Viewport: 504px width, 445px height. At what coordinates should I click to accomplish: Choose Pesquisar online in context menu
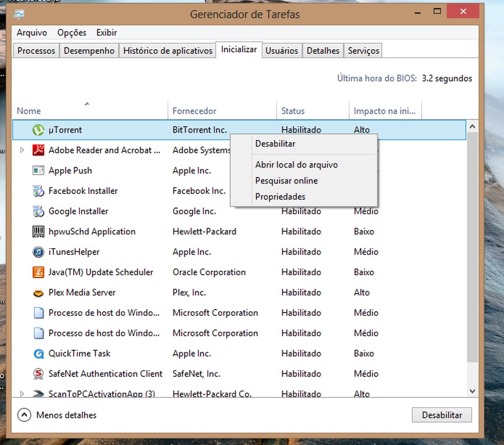[304, 181]
